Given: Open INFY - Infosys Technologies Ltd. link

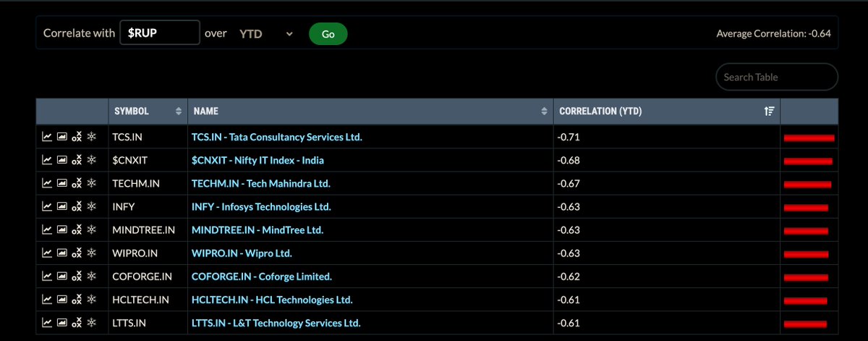Looking at the screenshot, I should (x=261, y=206).
